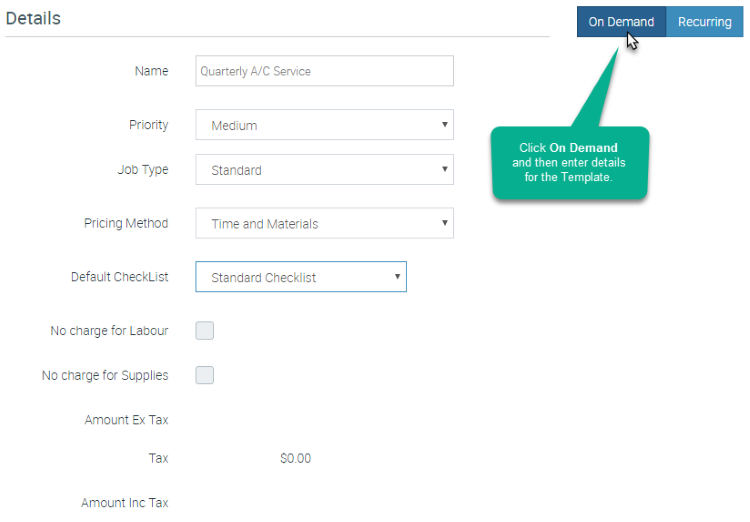Click the Amount Inc Tax label
Viewport: 750px width, 522px height.
point(124,502)
